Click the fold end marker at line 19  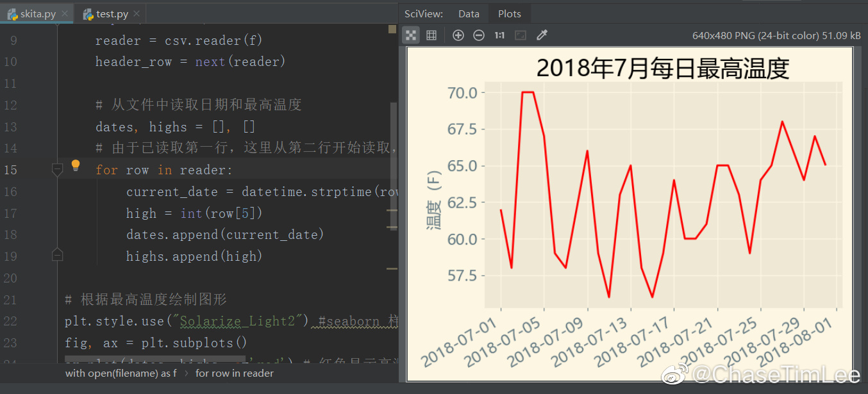(x=57, y=254)
